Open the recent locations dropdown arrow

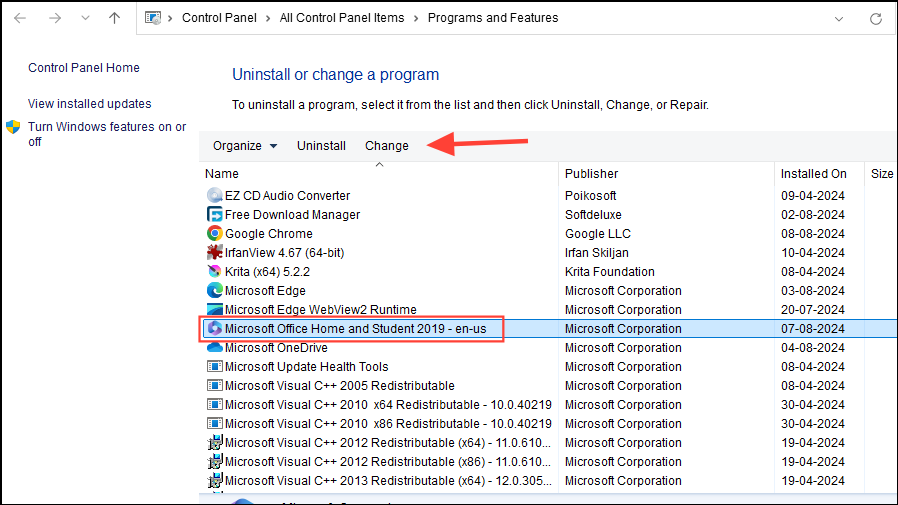click(85, 18)
